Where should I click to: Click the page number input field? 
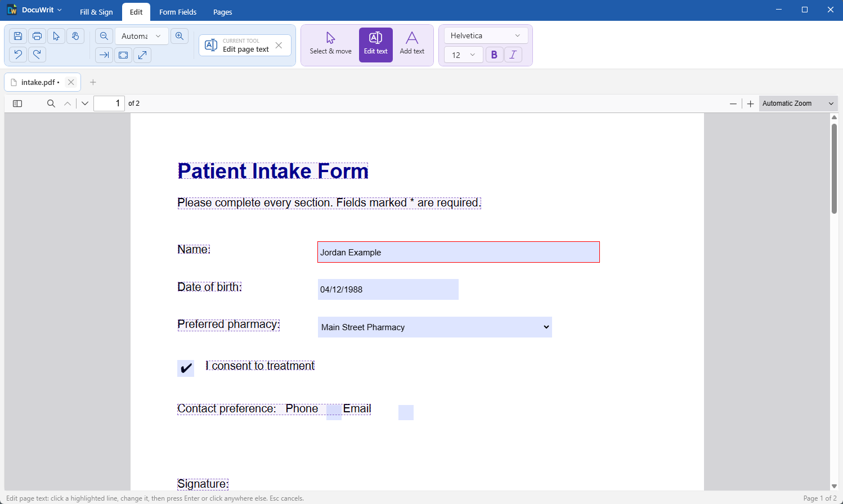point(109,103)
